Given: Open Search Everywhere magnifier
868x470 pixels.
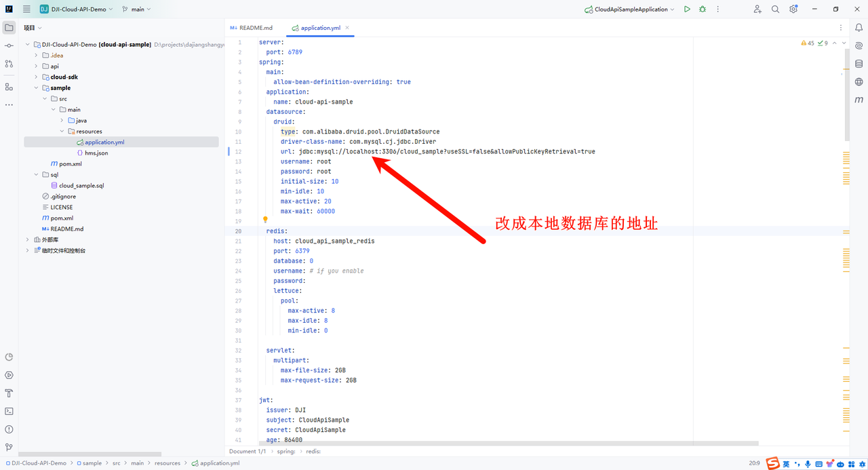Looking at the screenshot, I should pos(775,9).
